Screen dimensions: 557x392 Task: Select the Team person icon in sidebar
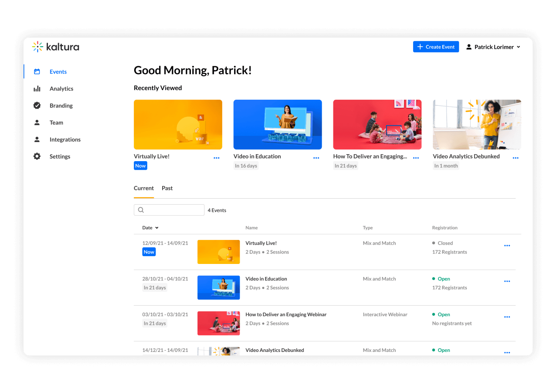point(37,122)
